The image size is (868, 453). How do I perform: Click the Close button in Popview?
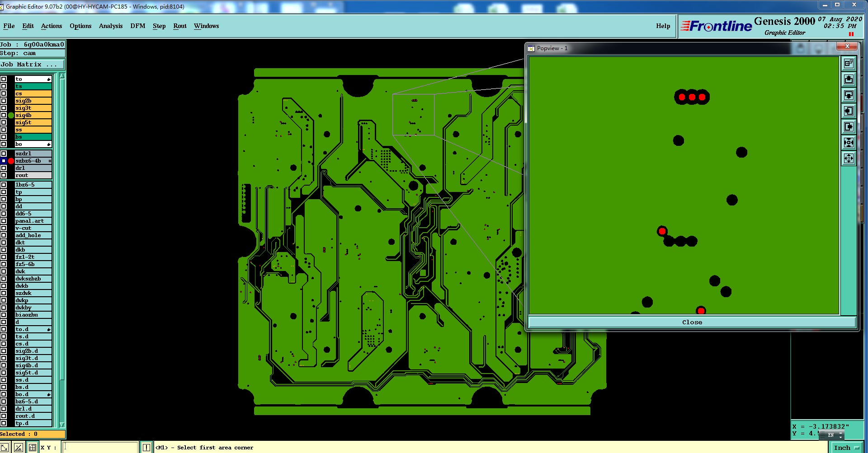[692, 322]
